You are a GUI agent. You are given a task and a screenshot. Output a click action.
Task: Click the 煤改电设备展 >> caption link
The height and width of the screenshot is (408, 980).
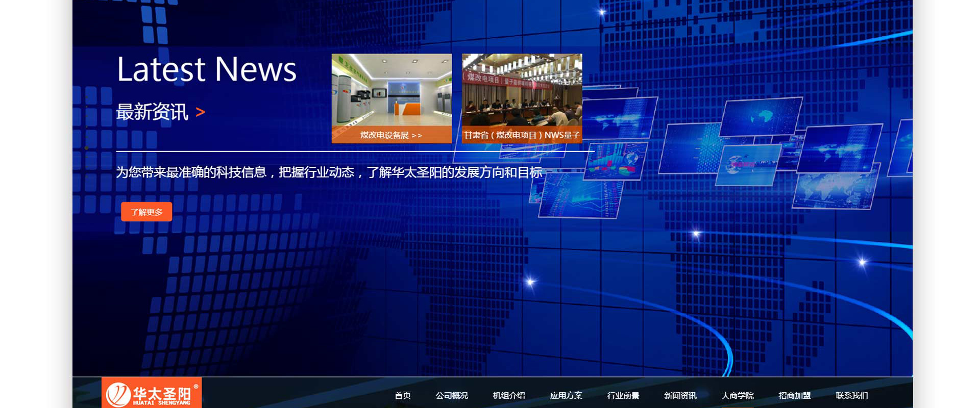tap(391, 135)
